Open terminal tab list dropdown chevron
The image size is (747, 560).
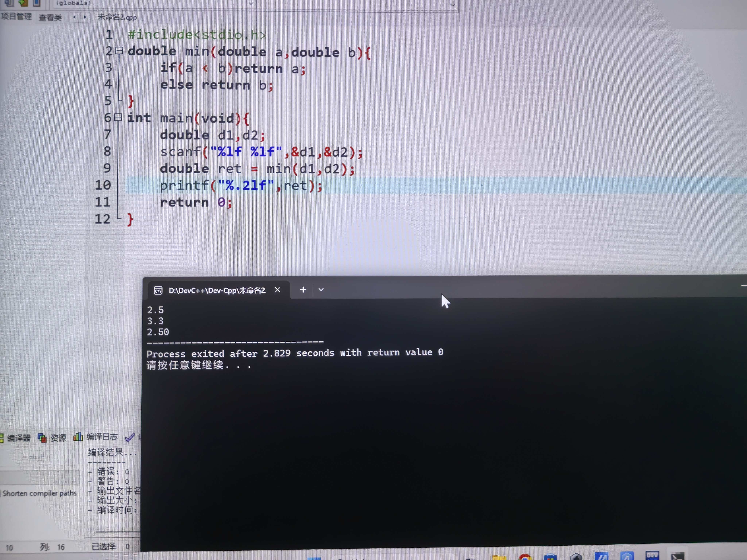(x=321, y=290)
